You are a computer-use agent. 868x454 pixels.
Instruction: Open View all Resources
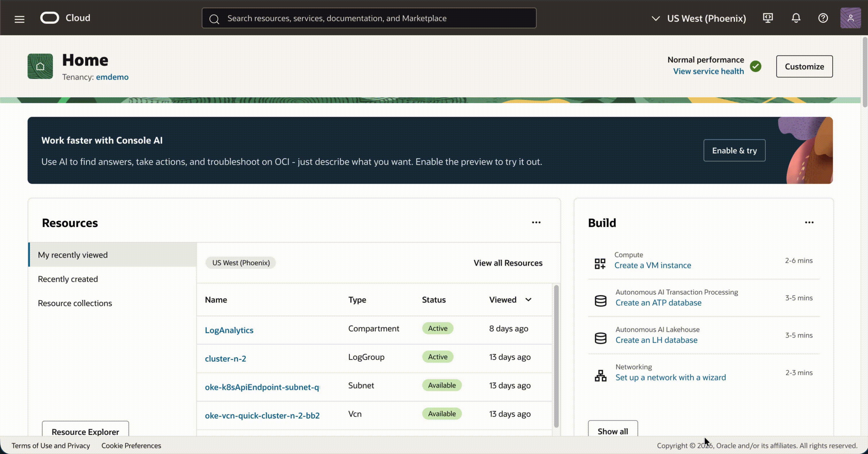tap(508, 263)
